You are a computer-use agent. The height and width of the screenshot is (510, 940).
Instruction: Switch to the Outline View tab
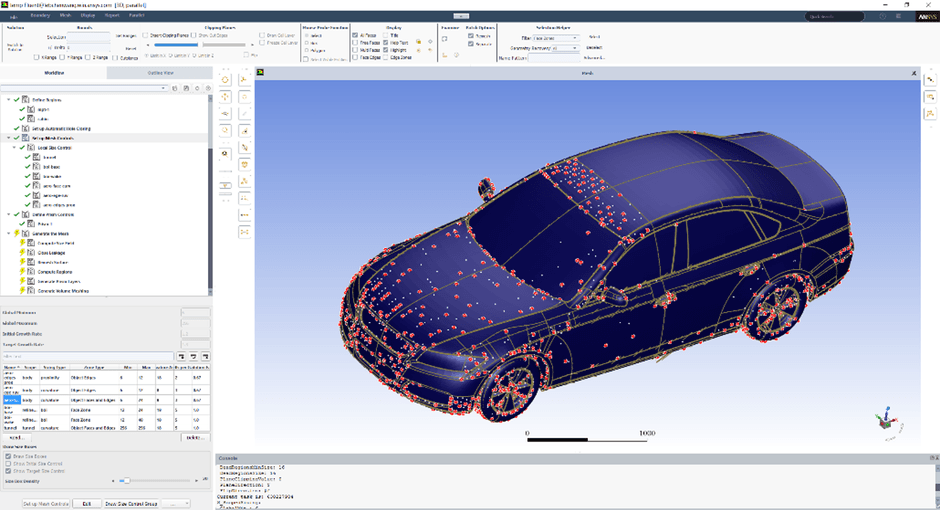coord(159,73)
